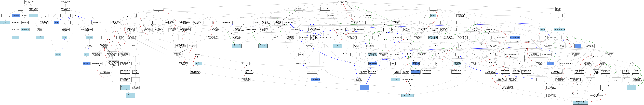Click the light-blue "cell division" node
The height and width of the screenshot is (105, 644).
tap(433, 16)
